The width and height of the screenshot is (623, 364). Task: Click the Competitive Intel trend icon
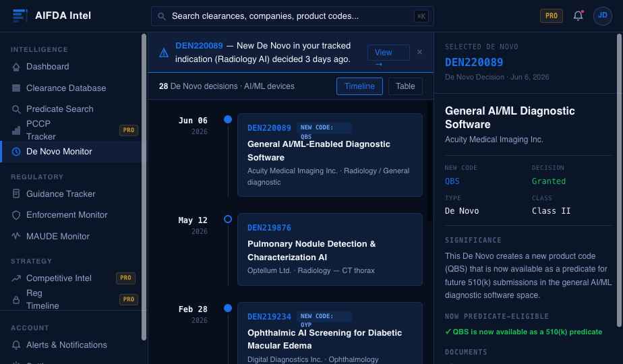[16, 278]
